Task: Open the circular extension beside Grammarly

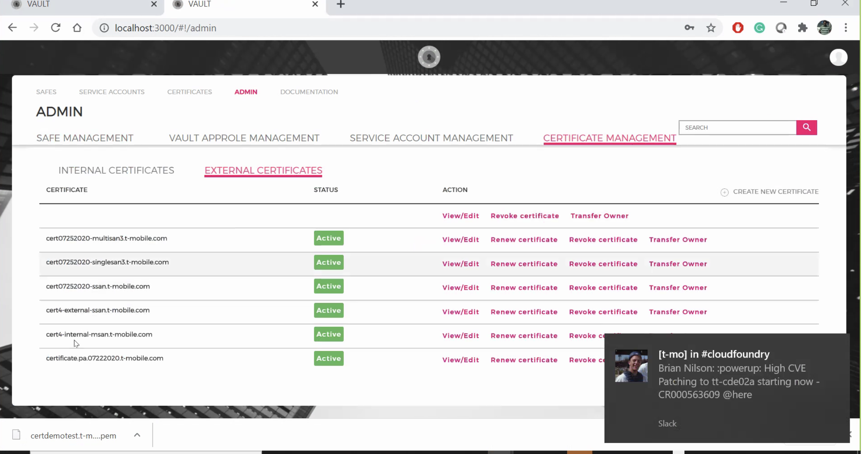Action: point(781,28)
